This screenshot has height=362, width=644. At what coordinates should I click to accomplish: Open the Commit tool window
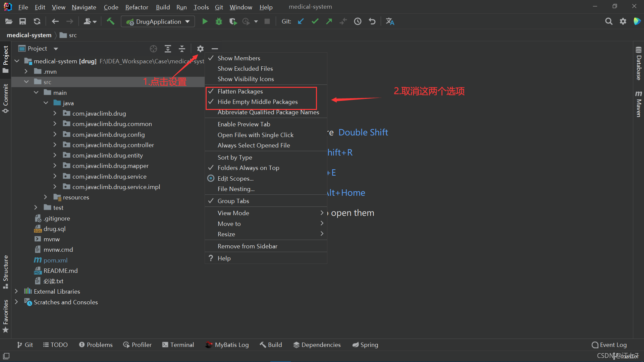click(6, 99)
